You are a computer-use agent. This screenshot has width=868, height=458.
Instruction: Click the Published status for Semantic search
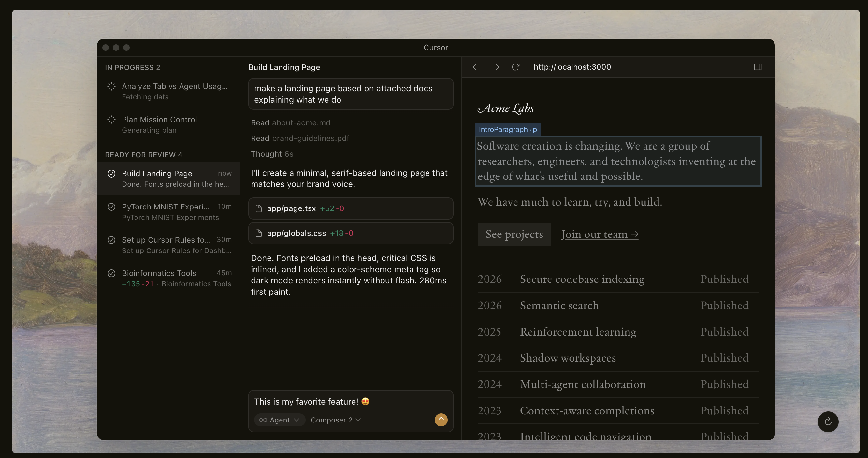coord(724,306)
